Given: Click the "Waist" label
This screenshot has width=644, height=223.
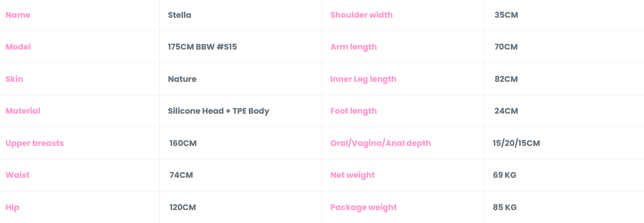Looking at the screenshot, I should 18,175.
